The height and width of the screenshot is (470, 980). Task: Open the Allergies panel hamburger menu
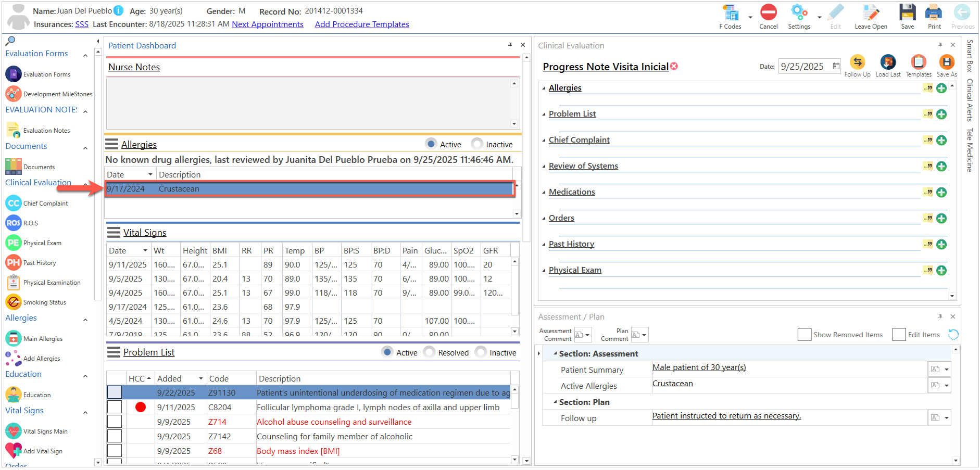(x=112, y=144)
